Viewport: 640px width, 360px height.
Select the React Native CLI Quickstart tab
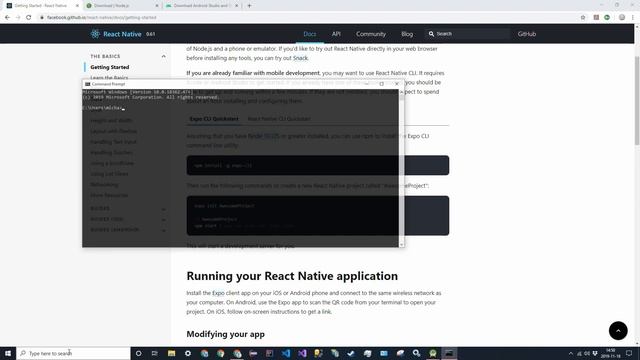279,119
